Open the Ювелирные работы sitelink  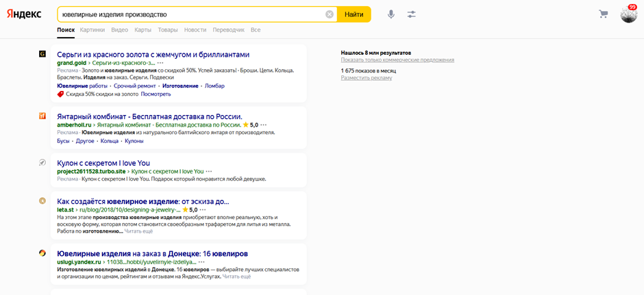tap(82, 86)
